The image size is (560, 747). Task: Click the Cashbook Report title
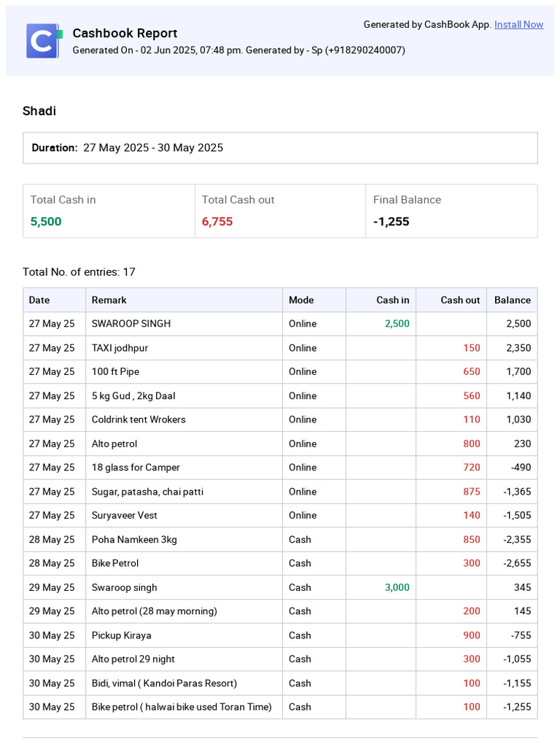[x=125, y=34]
